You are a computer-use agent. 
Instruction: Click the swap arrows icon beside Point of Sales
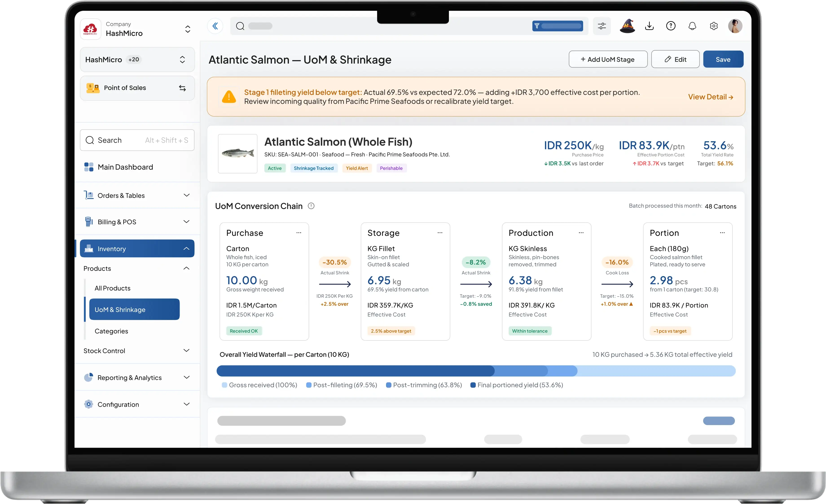tap(182, 88)
